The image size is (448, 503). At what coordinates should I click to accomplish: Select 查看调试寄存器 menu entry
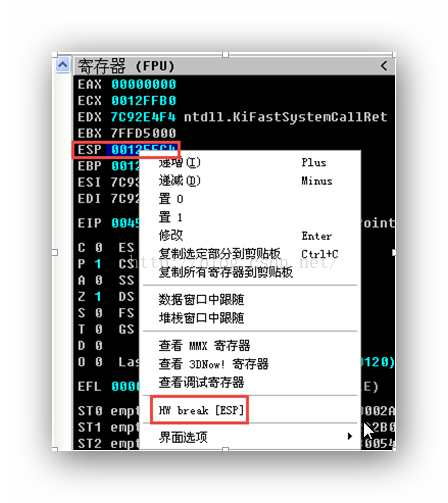(249, 382)
